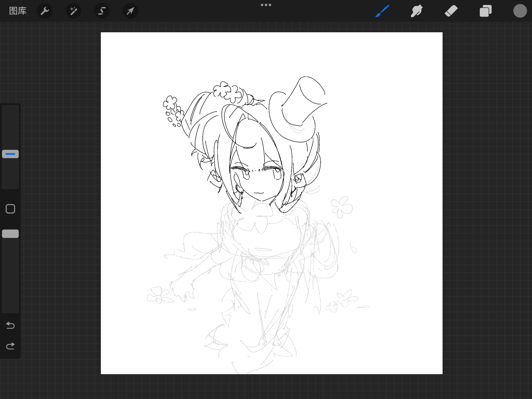This screenshot has width=532, height=399.
Task: Select the Brush tool
Action: [382, 11]
